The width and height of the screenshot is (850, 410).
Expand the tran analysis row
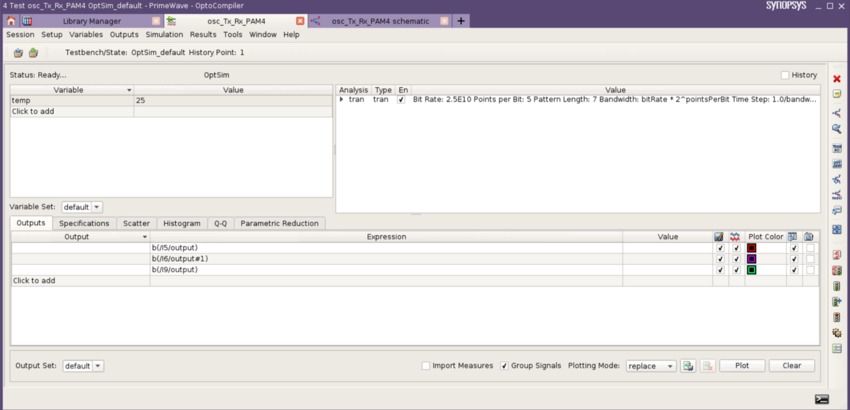click(x=342, y=100)
